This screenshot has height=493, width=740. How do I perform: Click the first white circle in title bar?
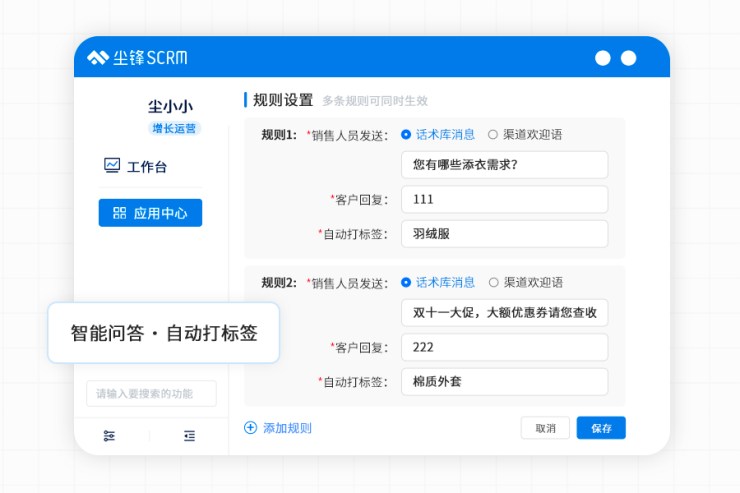pyautogui.click(x=603, y=58)
